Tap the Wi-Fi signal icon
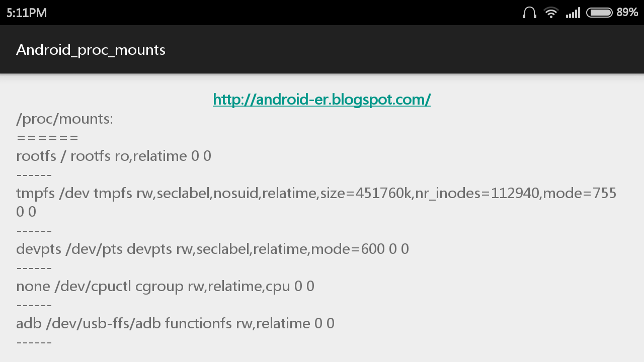Screen dimensions: 644x362 click(551, 13)
